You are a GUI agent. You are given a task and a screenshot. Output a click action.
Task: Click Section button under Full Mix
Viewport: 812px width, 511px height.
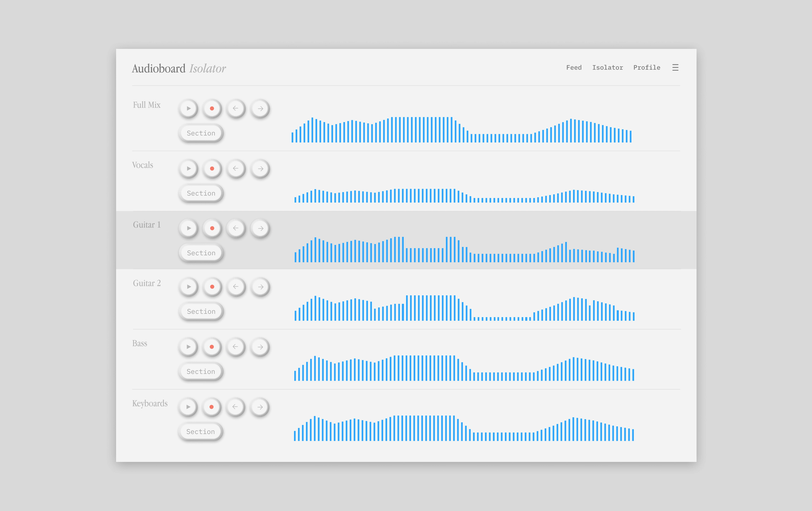(x=201, y=133)
